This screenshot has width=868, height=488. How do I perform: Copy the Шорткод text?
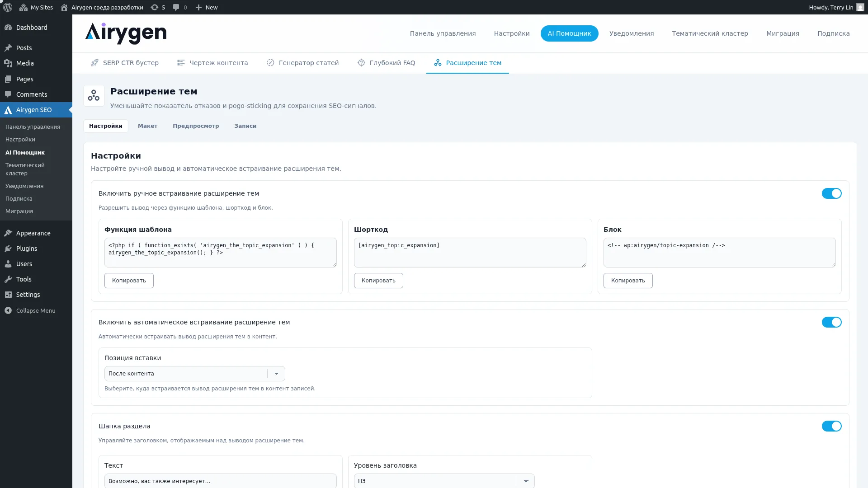pyautogui.click(x=378, y=281)
